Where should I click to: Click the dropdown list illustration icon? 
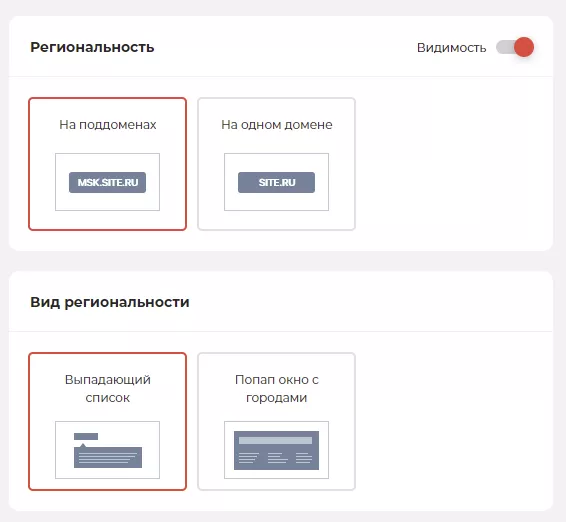click(108, 450)
